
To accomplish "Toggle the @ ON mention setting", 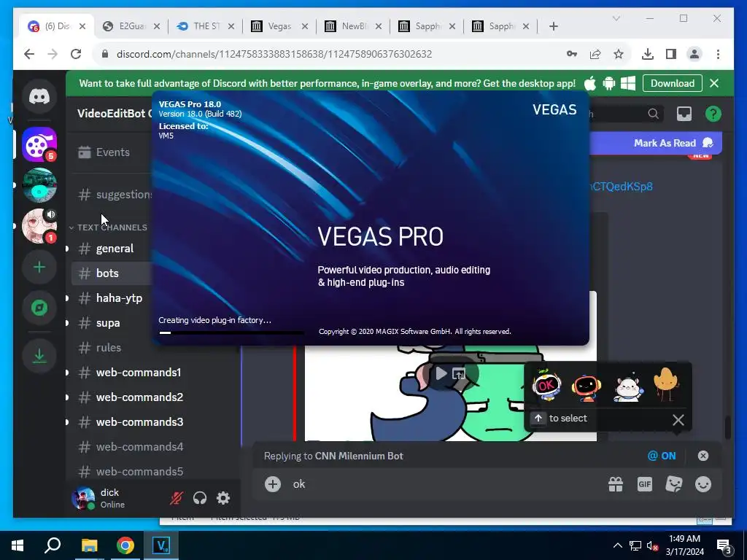I will (662, 456).
